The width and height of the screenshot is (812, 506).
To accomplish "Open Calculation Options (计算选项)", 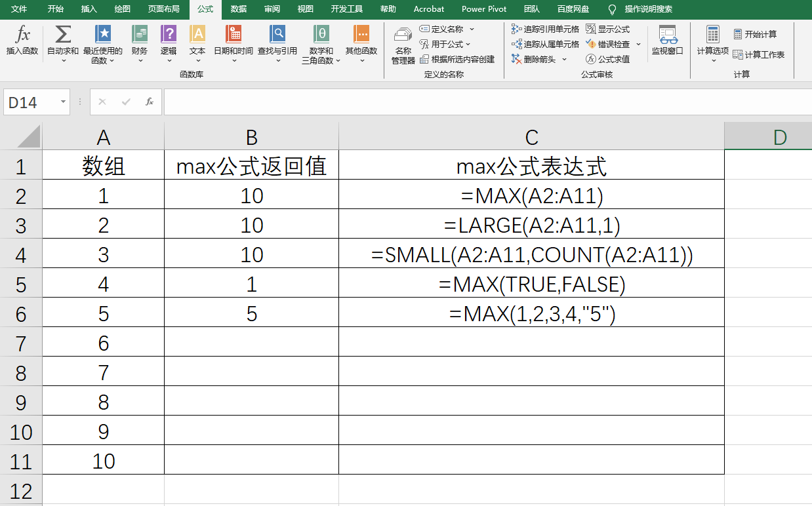I will pos(712,45).
